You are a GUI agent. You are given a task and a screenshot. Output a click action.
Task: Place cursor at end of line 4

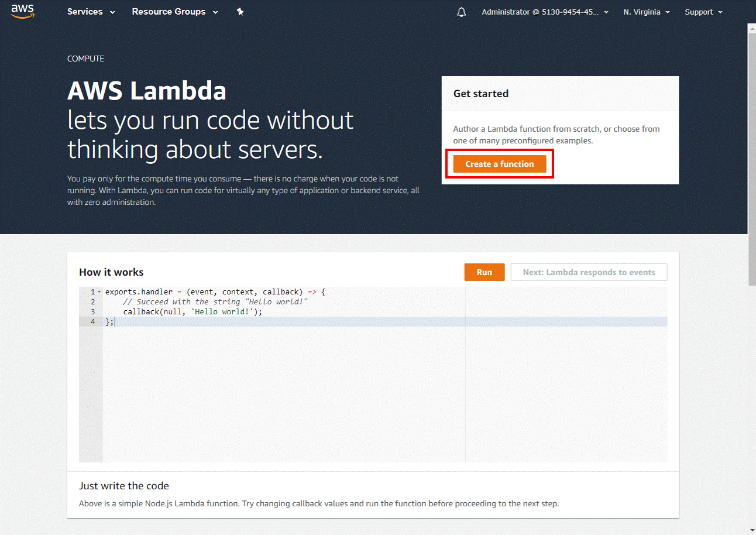coord(115,322)
